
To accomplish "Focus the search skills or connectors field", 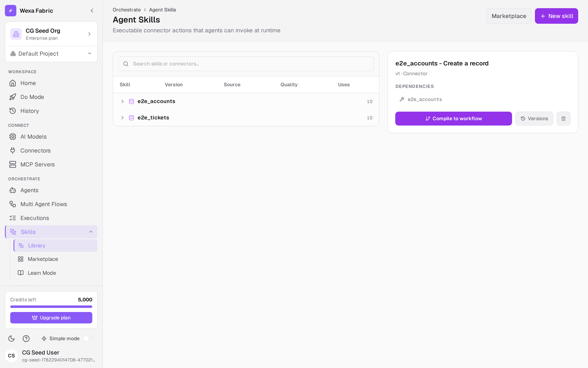I will (x=246, y=64).
